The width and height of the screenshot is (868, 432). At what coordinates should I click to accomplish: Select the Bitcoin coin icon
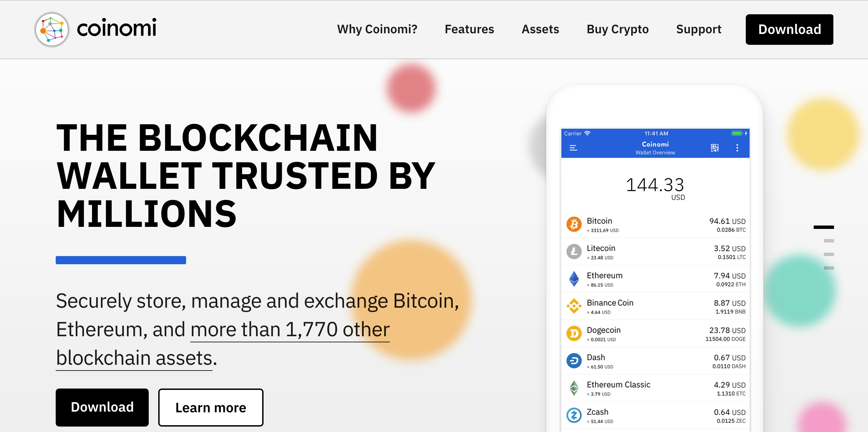(x=575, y=224)
